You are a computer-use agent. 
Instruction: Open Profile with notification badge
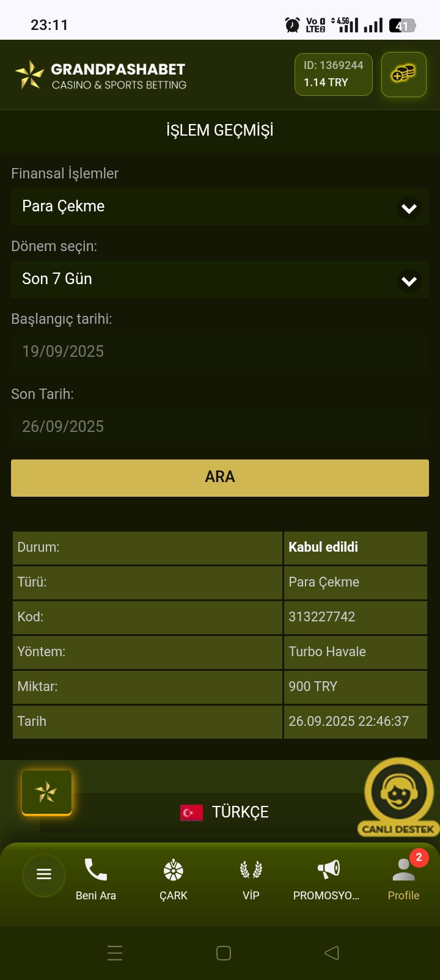click(403, 870)
